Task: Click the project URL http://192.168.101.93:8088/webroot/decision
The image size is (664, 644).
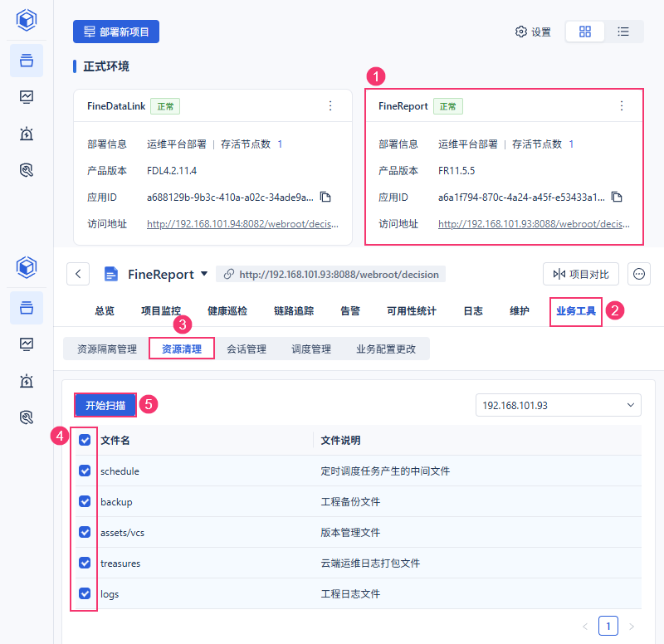Action: coord(339,275)
